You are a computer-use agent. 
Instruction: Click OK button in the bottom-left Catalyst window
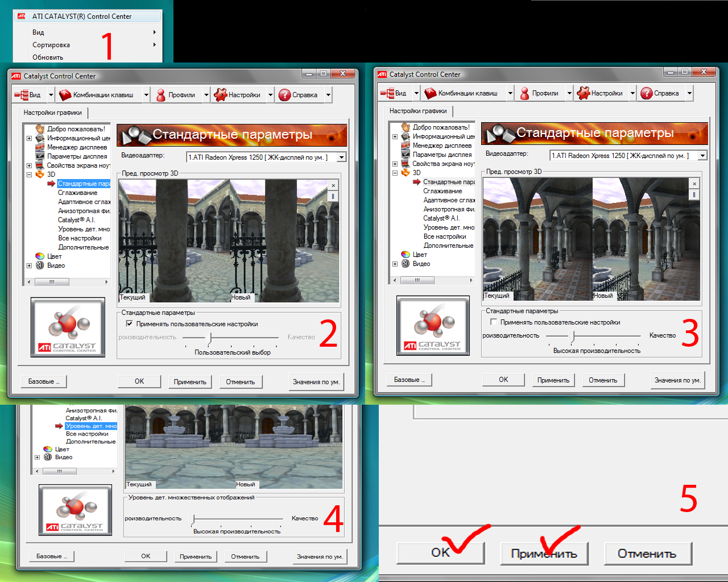(146, 556)
